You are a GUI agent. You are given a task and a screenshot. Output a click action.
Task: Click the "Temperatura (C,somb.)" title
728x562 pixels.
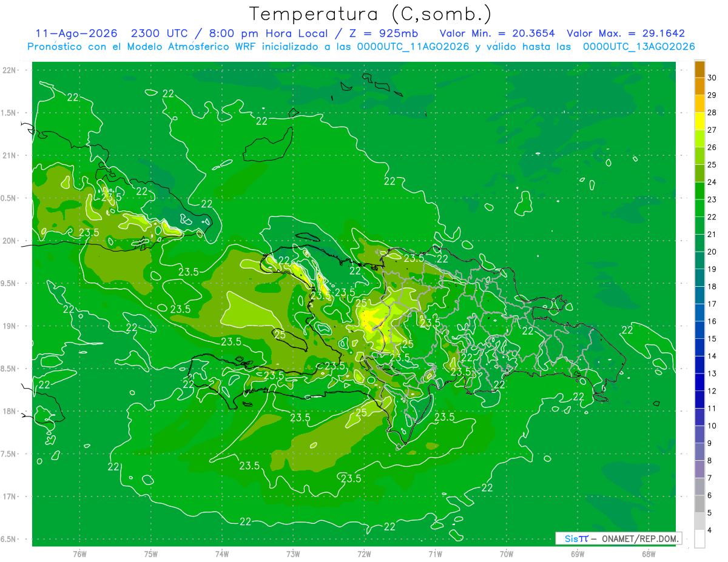(371, 14)
